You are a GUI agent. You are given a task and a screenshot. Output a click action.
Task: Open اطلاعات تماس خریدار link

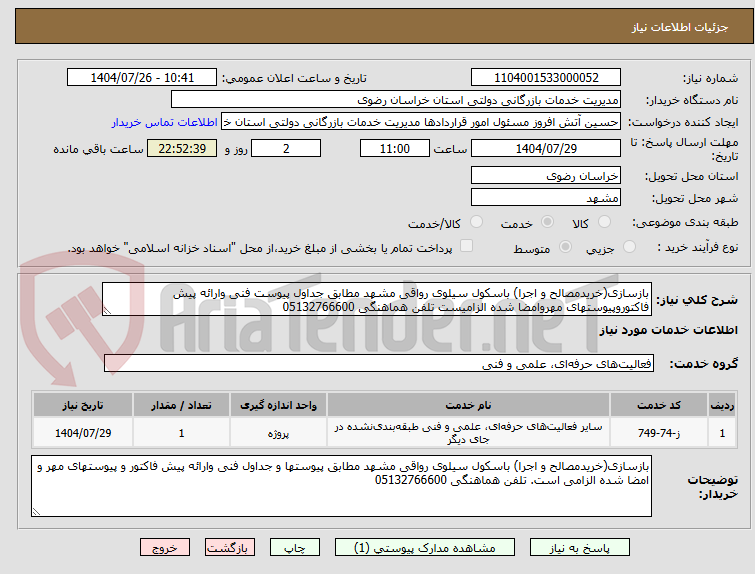point(165,122)
